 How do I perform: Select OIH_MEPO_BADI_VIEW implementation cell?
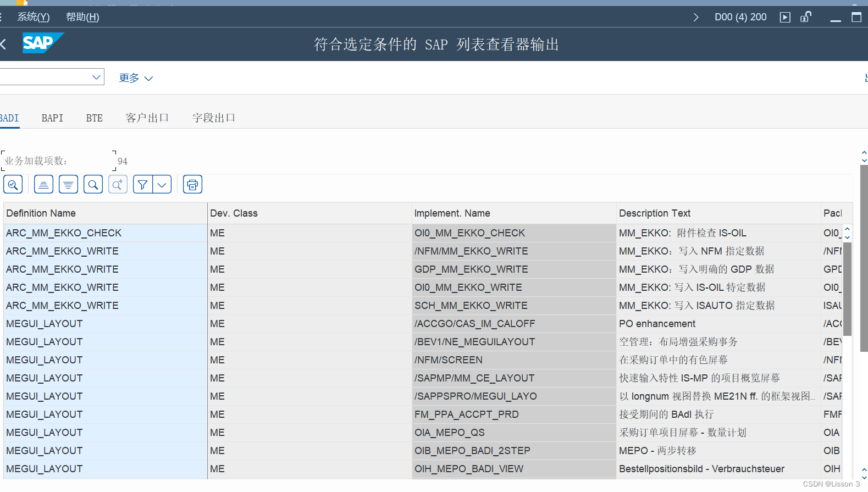point(514,469)
